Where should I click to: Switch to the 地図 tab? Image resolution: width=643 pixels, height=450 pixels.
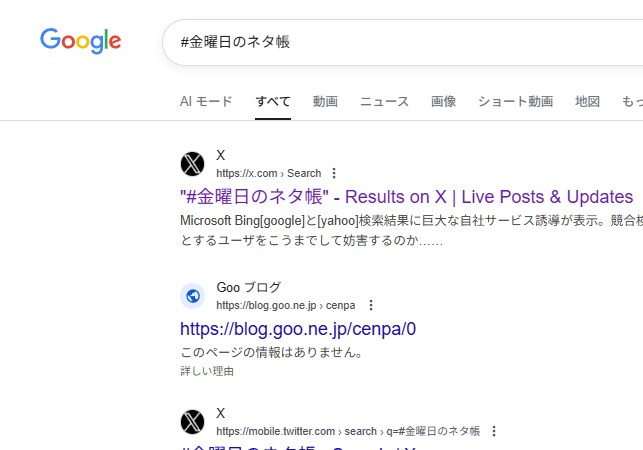click(x=587, y=101)
